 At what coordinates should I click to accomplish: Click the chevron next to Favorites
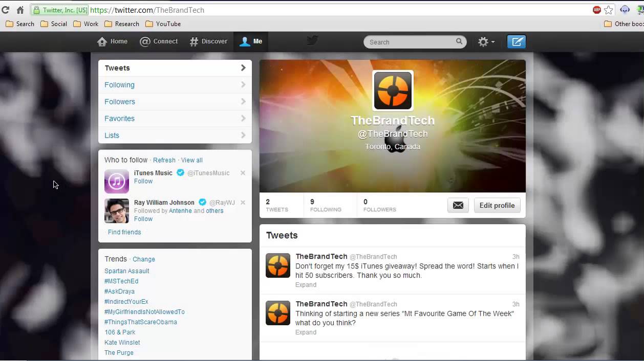(x=243, y=118)
